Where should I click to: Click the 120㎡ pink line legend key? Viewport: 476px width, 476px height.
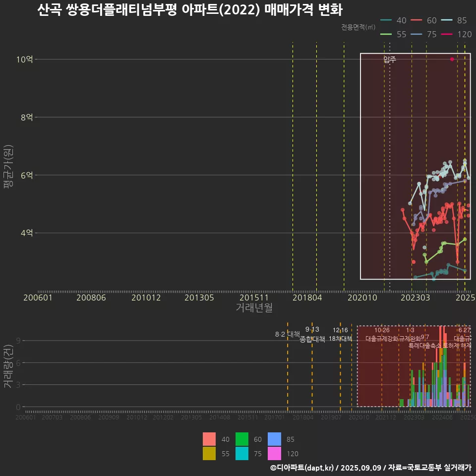click(447, 34)
